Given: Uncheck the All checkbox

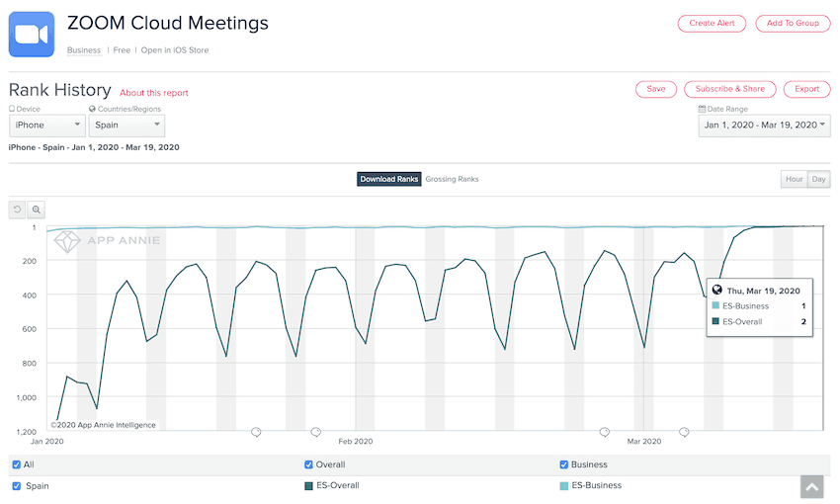Looking at the screenshot, I should click(15, 464).
